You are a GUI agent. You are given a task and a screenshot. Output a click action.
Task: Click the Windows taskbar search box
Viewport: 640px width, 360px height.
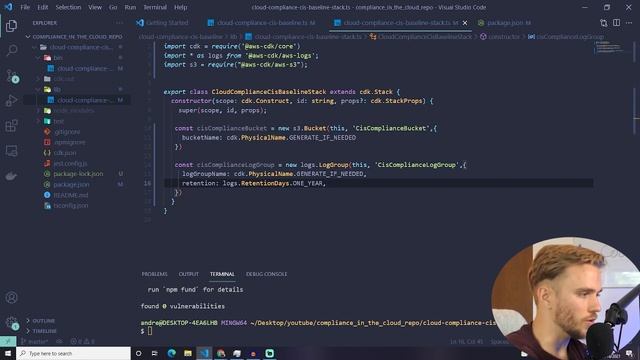coord(73,353)
